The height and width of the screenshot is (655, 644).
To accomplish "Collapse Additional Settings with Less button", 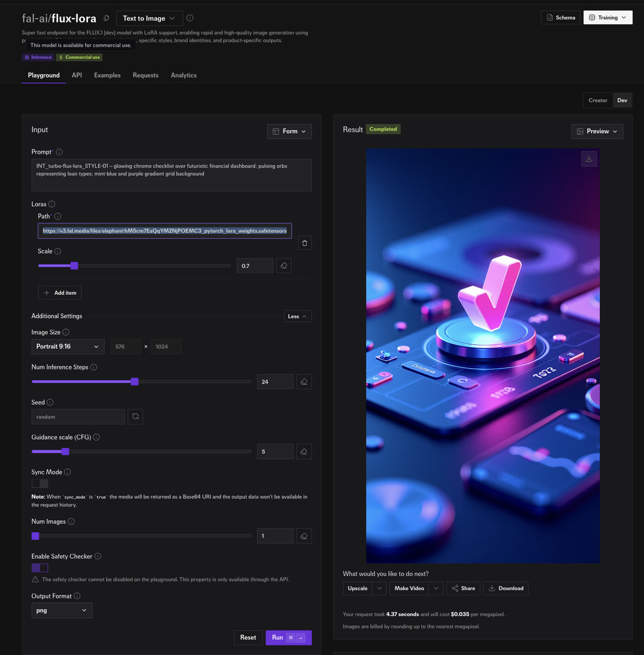I will click(x=298, y=316).
